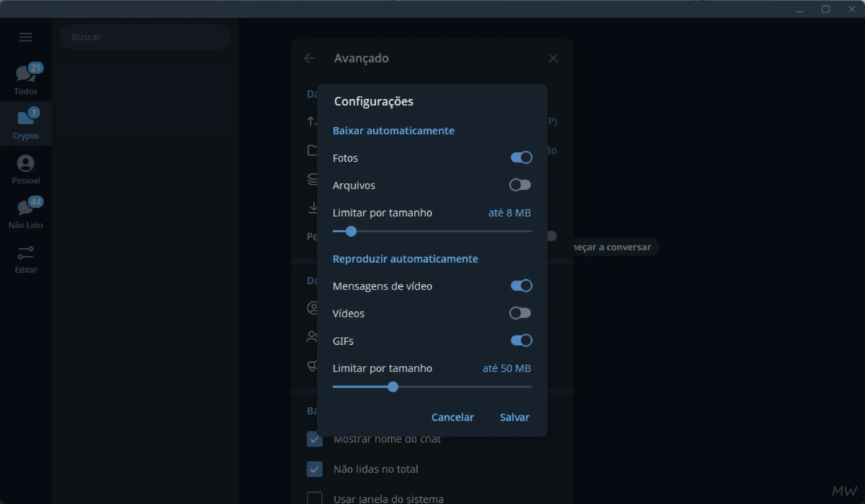Click the download arrow icon in Avançado
Image resolution: width=865 pixels, height=504 pixels.
click(313, 208)
